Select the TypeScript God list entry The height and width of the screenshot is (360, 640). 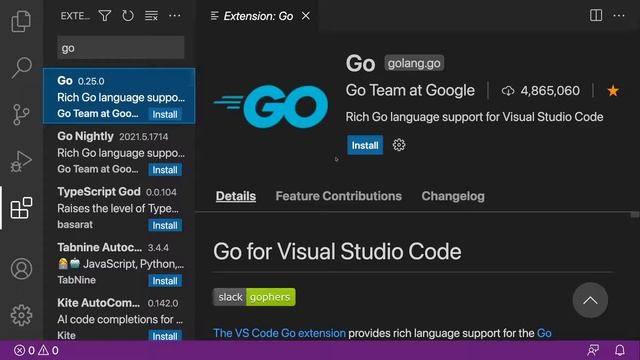click(x=119, y=208)
